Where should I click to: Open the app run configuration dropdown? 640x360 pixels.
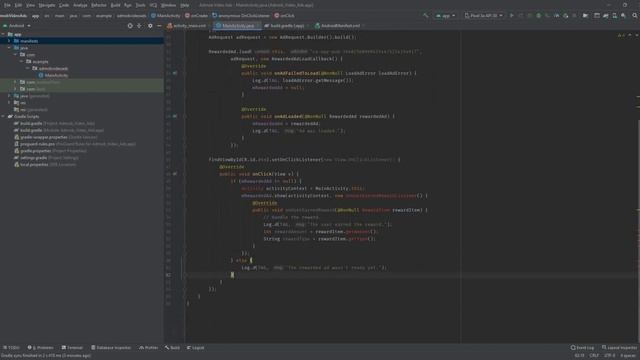[x=445, y=16]
